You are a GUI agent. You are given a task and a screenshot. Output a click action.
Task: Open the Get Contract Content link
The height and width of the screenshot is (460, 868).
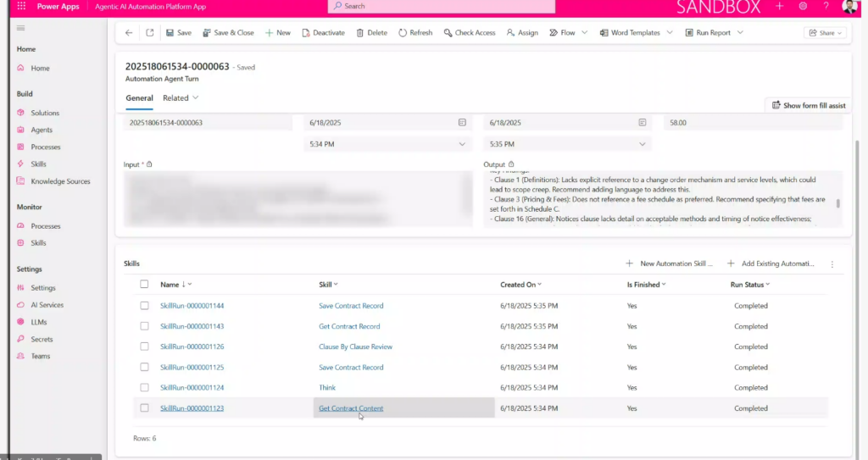(x=351, y=408)
